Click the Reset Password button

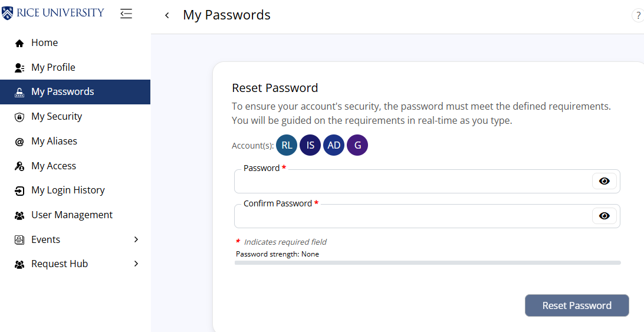[x=576, y=305]
